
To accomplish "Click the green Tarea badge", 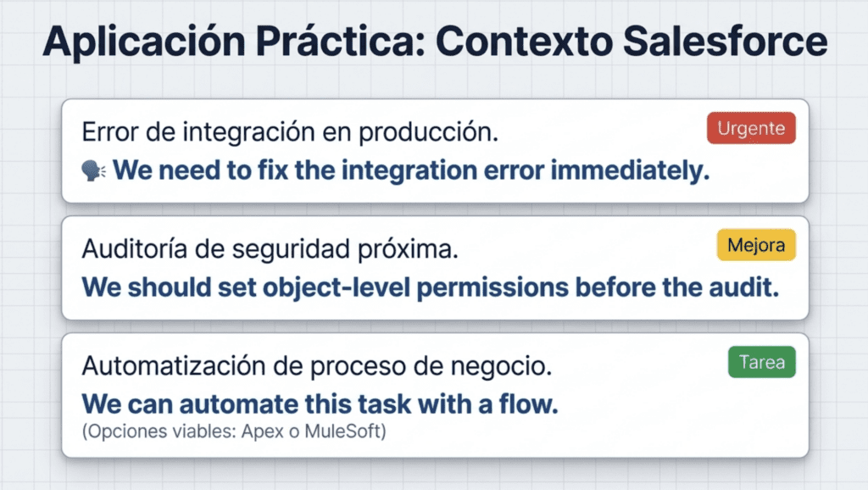I will 761,363.
